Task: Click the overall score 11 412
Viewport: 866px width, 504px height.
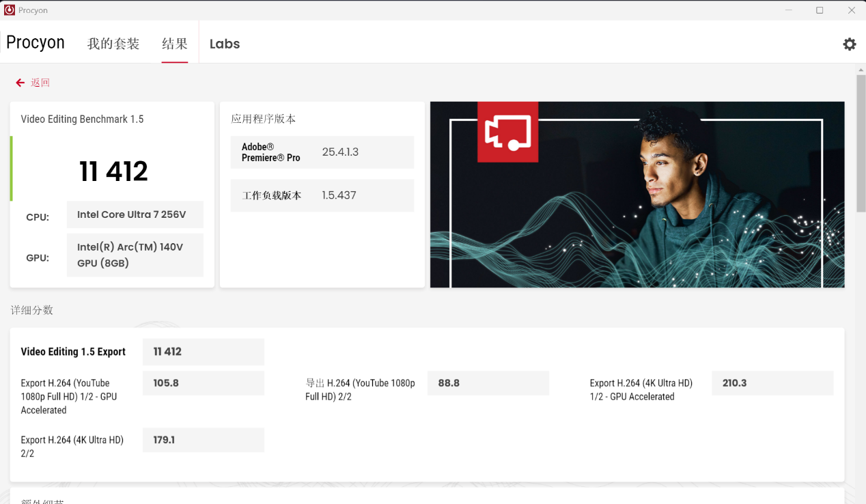Action: coord(113,171)
